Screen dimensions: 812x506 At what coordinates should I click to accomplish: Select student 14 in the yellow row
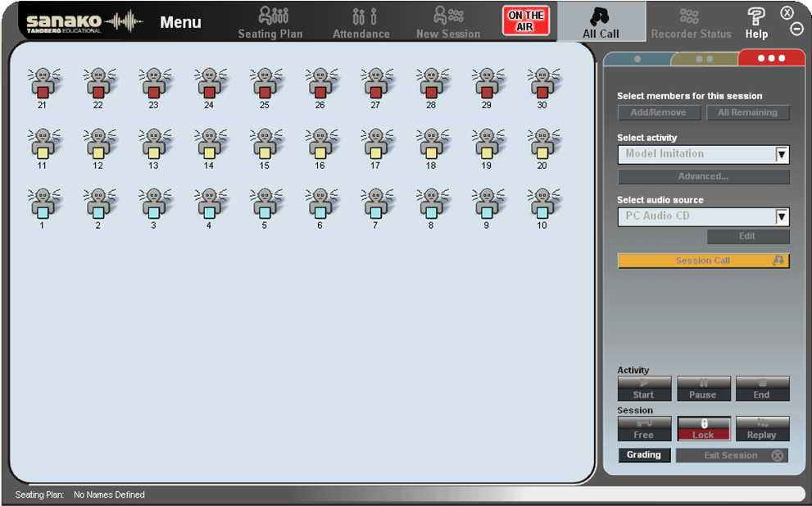pos(209,148)
